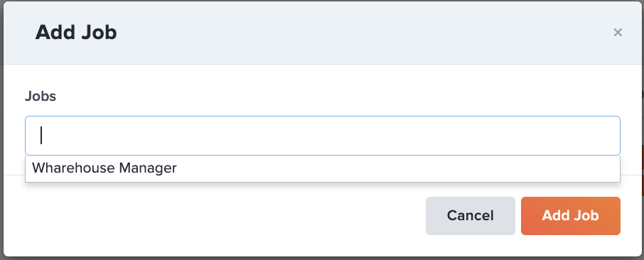Click the Add Job dialog title
This screenshot has height=260, width=644.
76,33
